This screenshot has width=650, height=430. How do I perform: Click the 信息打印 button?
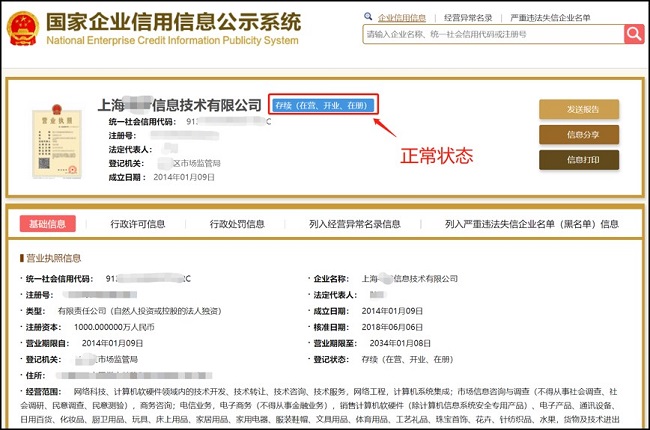pos(579,160)
